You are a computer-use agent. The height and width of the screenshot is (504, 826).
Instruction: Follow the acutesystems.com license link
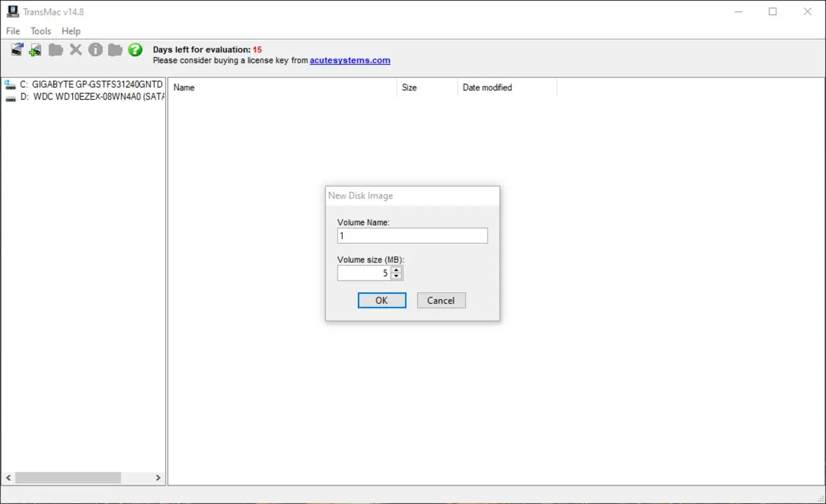tap(350, 60)
